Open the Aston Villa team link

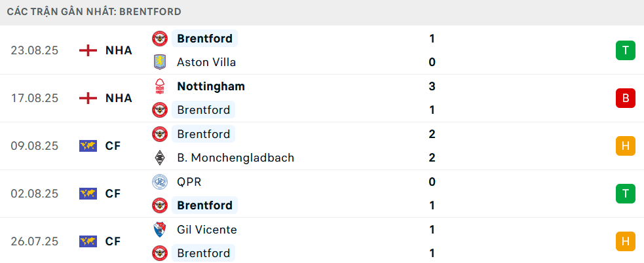tap(206, 62)
